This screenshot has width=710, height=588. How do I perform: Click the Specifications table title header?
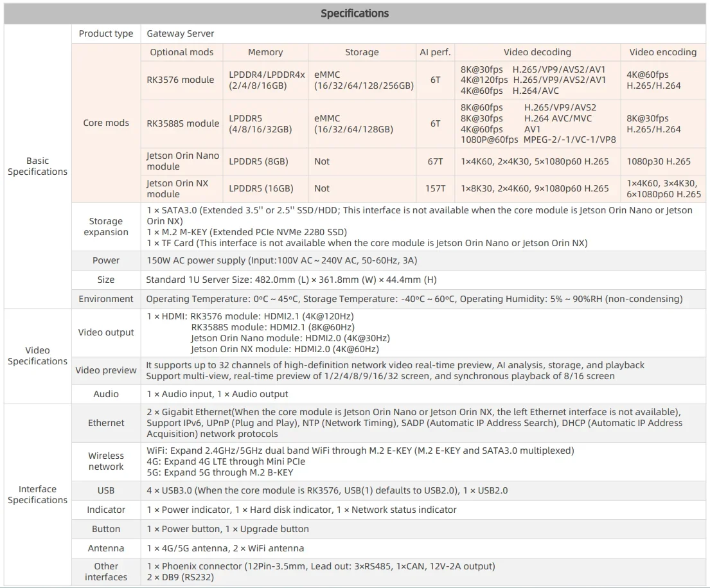355,13
